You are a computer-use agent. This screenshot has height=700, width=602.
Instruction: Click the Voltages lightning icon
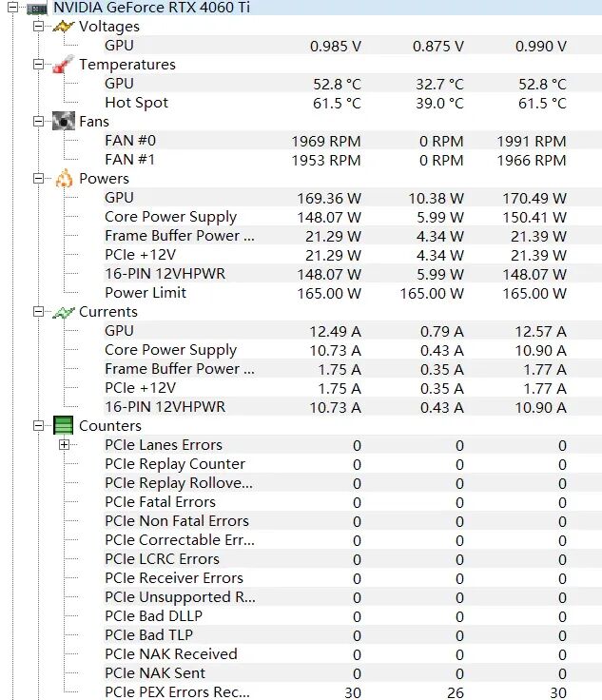[63, 27]
